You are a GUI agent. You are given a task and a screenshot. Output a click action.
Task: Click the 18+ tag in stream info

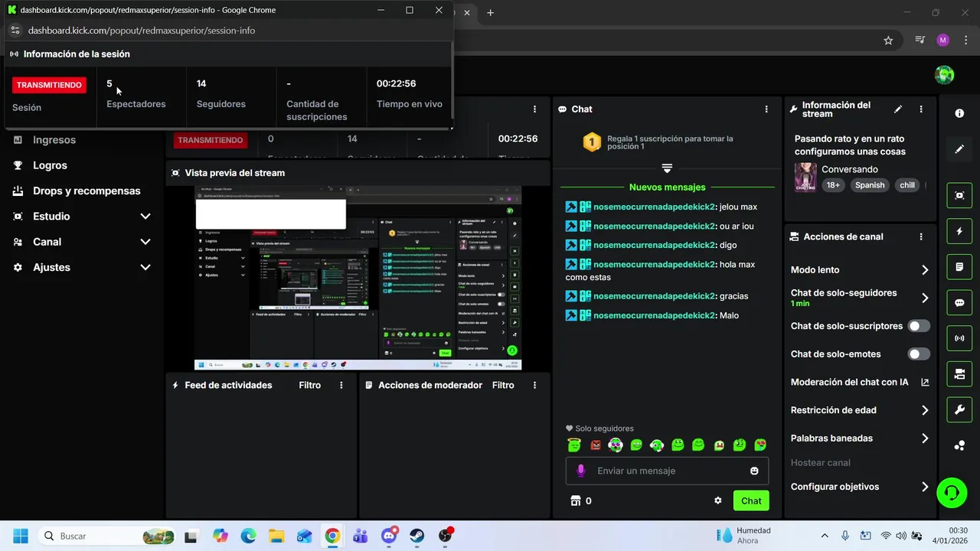pyautogui.click(x=833, y=185)
